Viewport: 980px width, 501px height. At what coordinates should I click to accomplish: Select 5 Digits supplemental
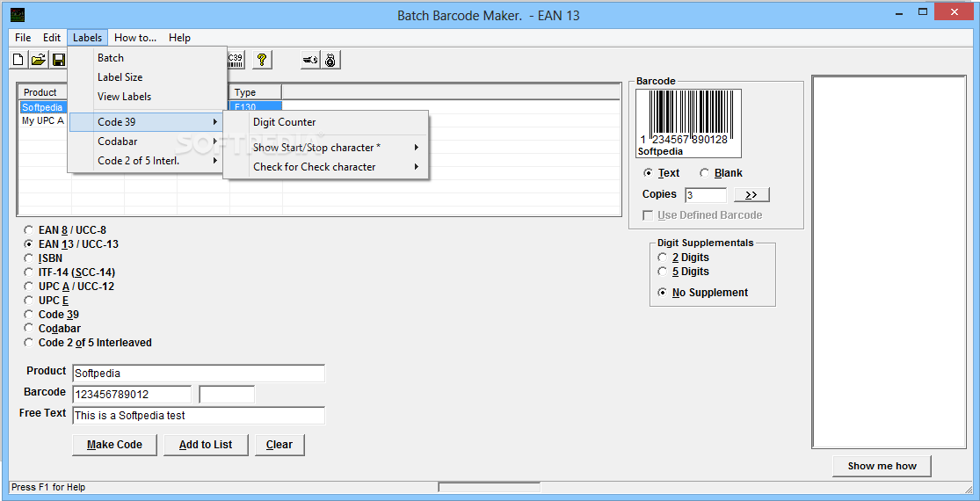662,271
